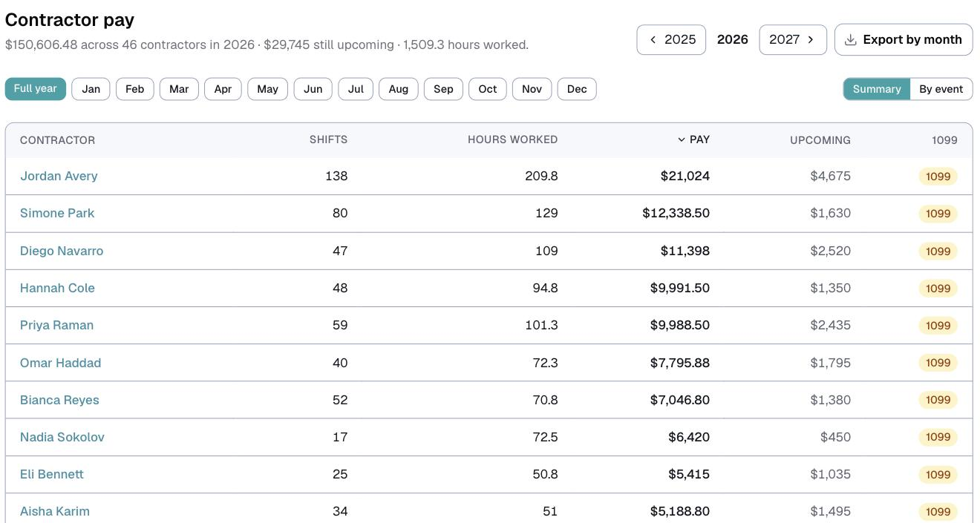This screenshot has width=980, height=523.
Task: Filter by Jul month
Action: point(356,89)
